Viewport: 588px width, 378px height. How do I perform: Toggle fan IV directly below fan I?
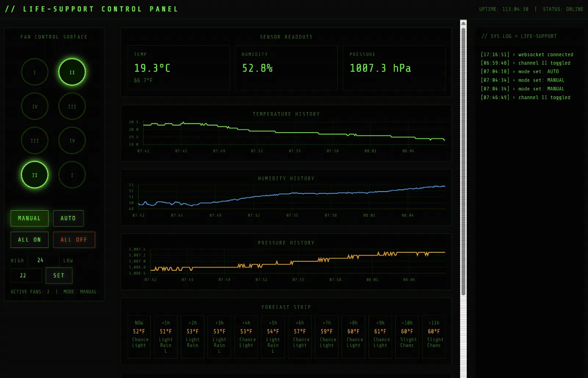(x=35, y=106)
